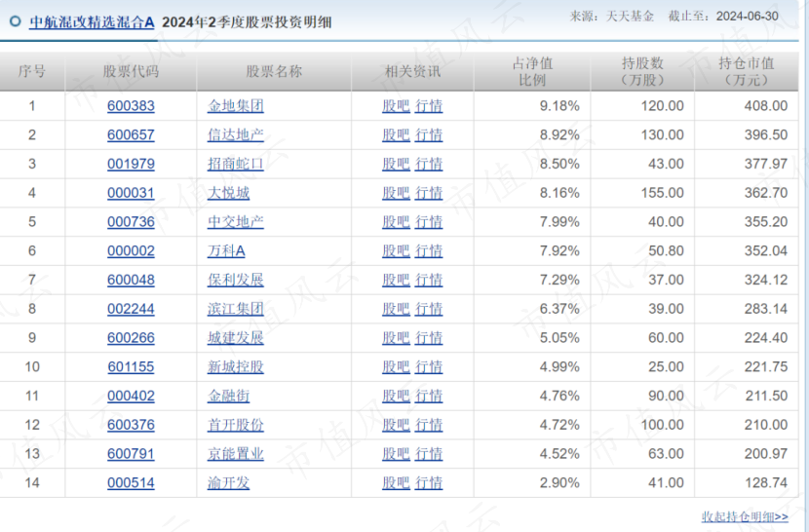Open 行情 for 滨江集团 row
The width and height of the screenshot is (809, 532).
pos(429,309)
